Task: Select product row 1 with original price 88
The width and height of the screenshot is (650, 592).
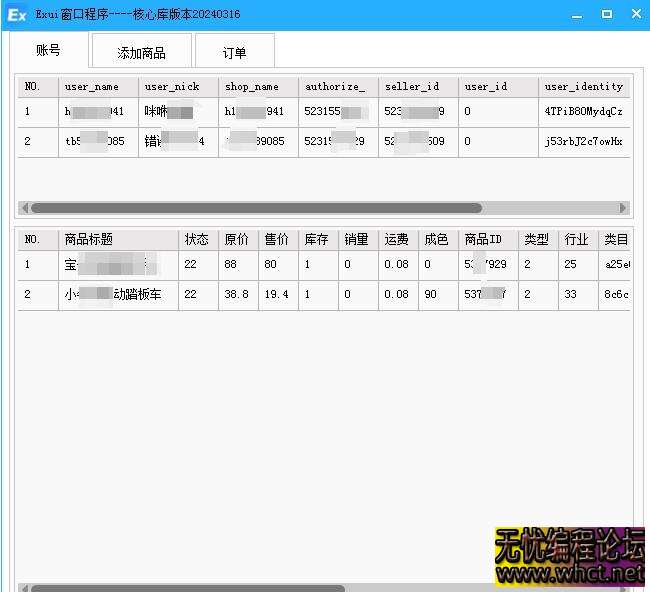Action: (237, 265)
